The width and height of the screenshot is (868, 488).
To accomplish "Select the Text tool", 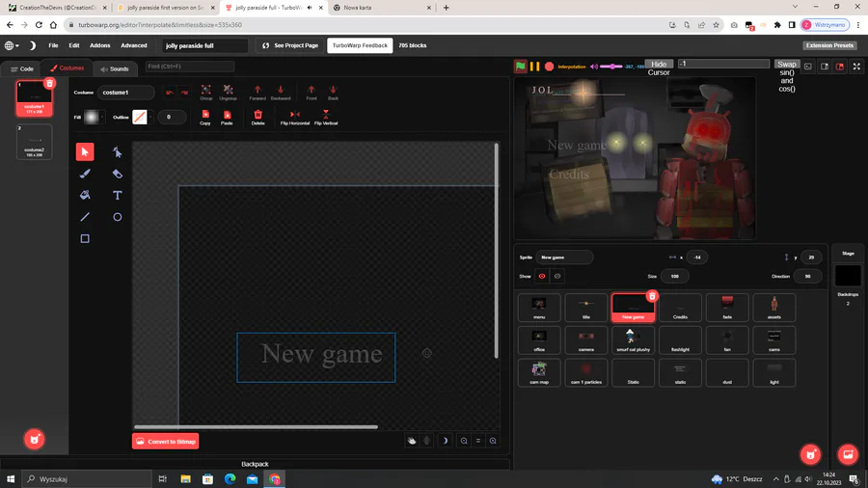I will 118,196.
